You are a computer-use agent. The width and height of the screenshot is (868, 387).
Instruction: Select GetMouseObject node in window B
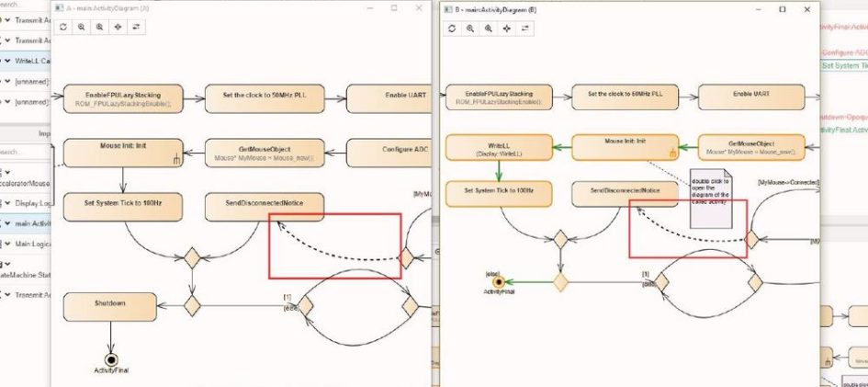[x=751, y=147]
